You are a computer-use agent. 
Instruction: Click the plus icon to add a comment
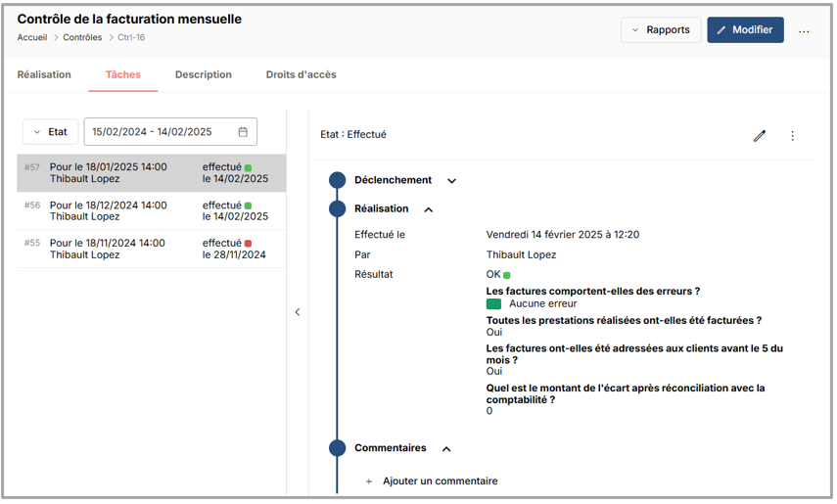[x=369, y=481]
